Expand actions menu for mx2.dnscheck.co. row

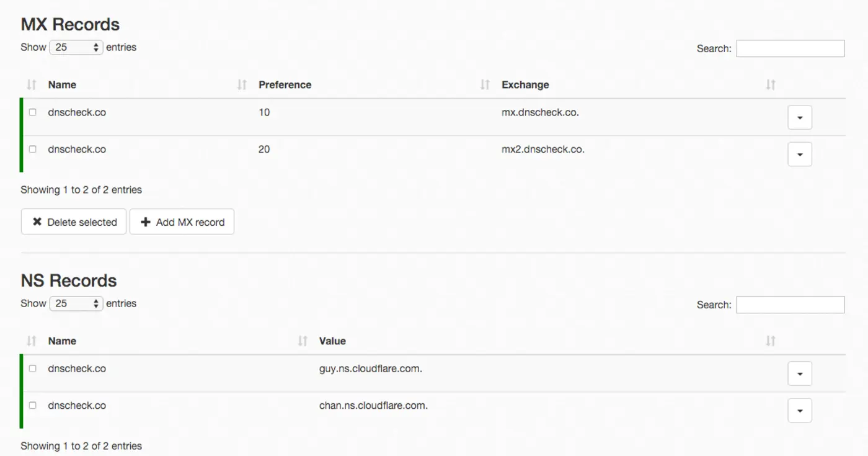tap(799, 154)
